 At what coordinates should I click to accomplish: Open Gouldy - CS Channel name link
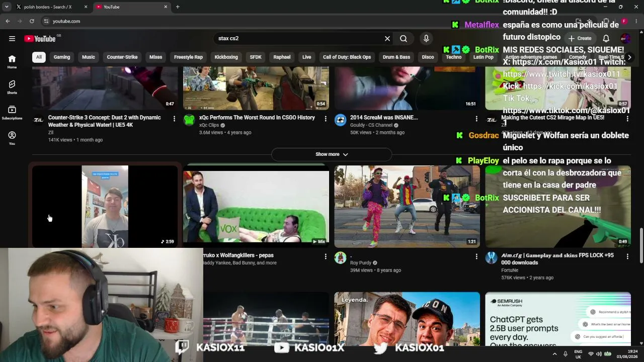pos(371,125)
